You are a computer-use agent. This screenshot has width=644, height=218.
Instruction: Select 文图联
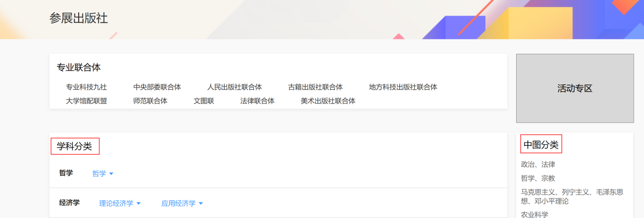tap(204, 101)
